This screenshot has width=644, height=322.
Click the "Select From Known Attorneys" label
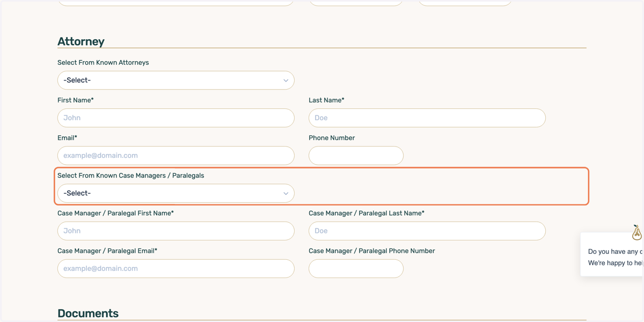pos(103,62)
